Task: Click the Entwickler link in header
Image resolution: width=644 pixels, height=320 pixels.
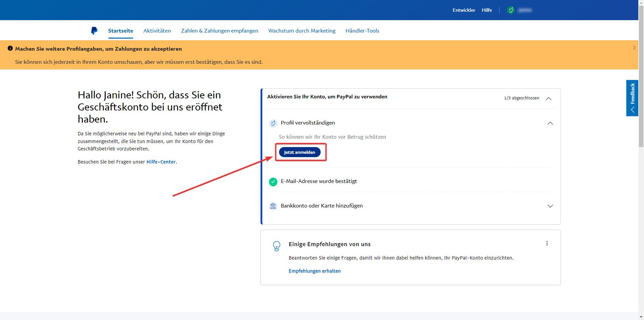Action: click(x=464, y=10)
